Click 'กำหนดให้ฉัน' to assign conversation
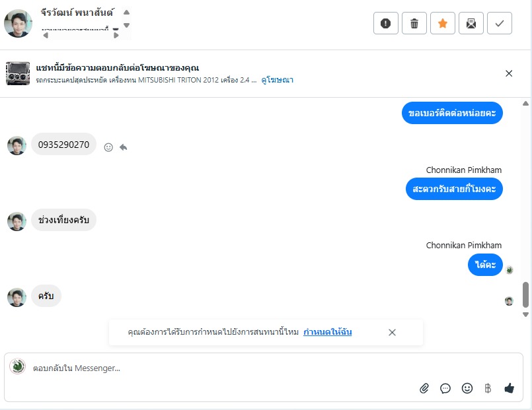This screenshot has width=532, height=410. click(328, 332)
